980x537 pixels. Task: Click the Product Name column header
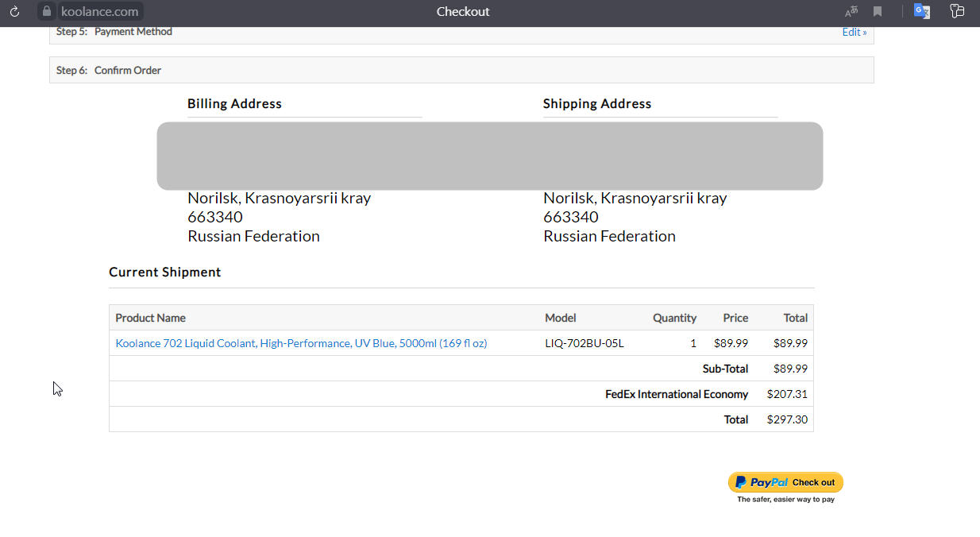point(150,318)
